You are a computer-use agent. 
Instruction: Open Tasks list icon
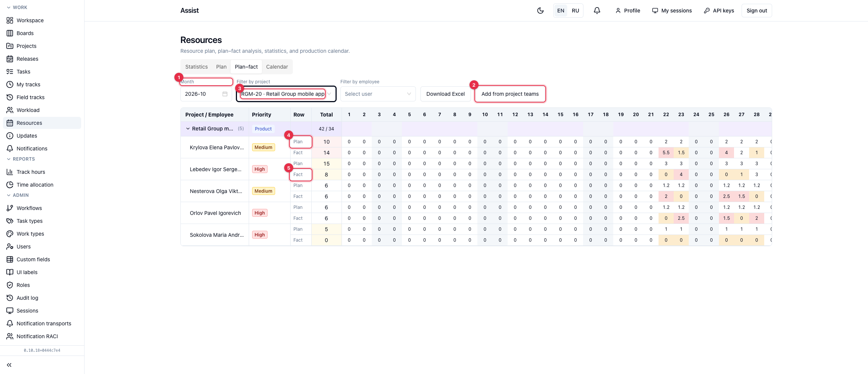coord(10,72)
